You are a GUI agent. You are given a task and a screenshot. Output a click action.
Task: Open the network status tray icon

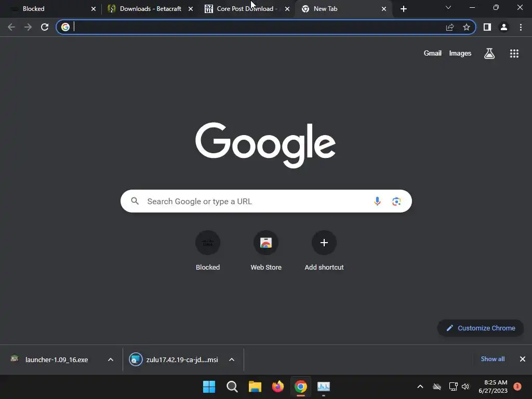pos(453,387)
